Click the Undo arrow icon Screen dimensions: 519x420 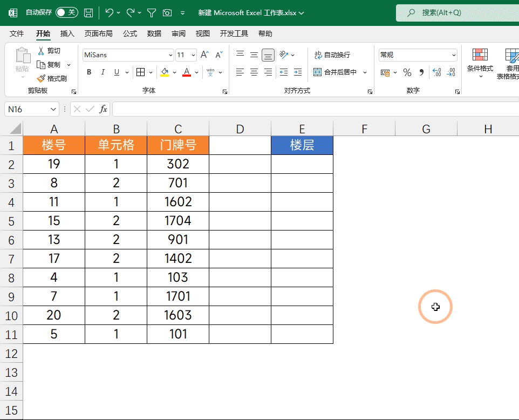click(109, 12)
